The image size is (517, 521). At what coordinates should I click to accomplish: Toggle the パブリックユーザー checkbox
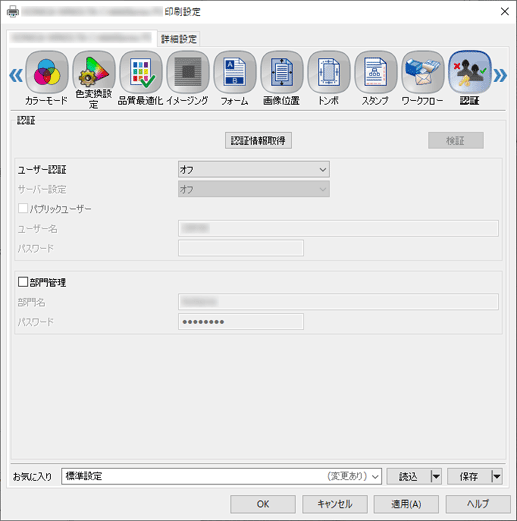(23, 209)
